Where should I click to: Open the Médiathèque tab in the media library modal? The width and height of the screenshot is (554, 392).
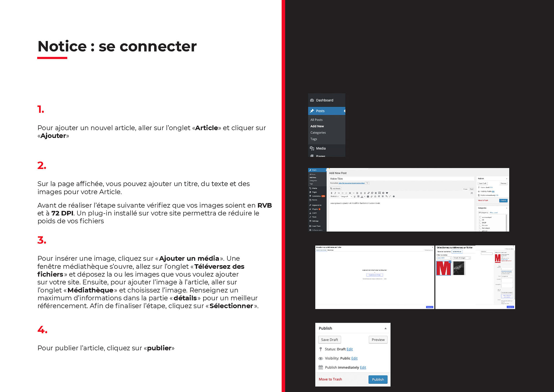click(457, 251)
